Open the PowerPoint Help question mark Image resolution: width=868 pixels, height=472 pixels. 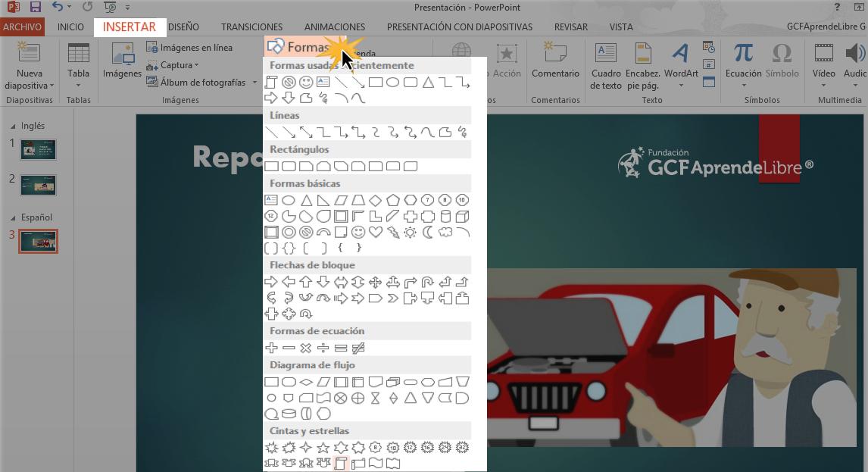pos(837,8)
